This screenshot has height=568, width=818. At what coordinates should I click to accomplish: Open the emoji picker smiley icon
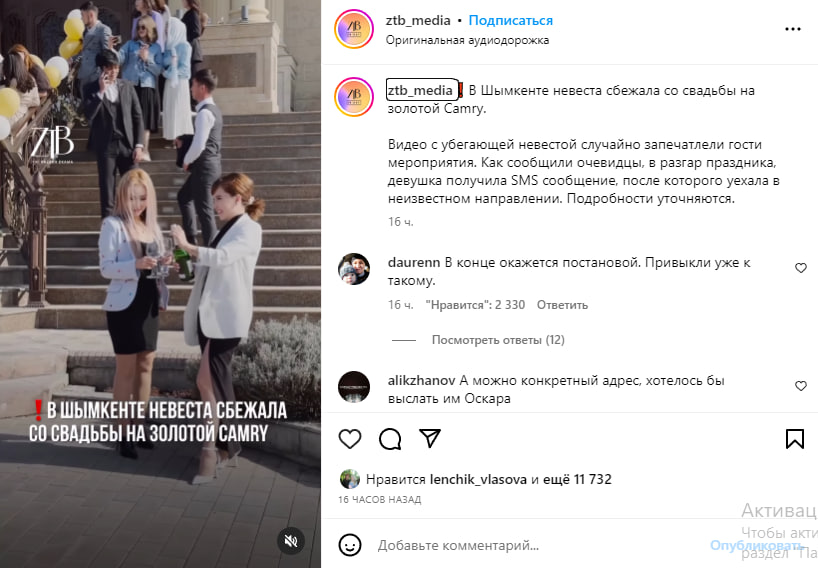[350, 545]
